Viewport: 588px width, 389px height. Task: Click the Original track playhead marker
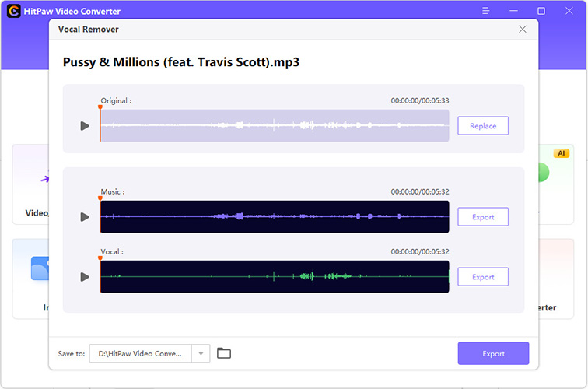100,107
